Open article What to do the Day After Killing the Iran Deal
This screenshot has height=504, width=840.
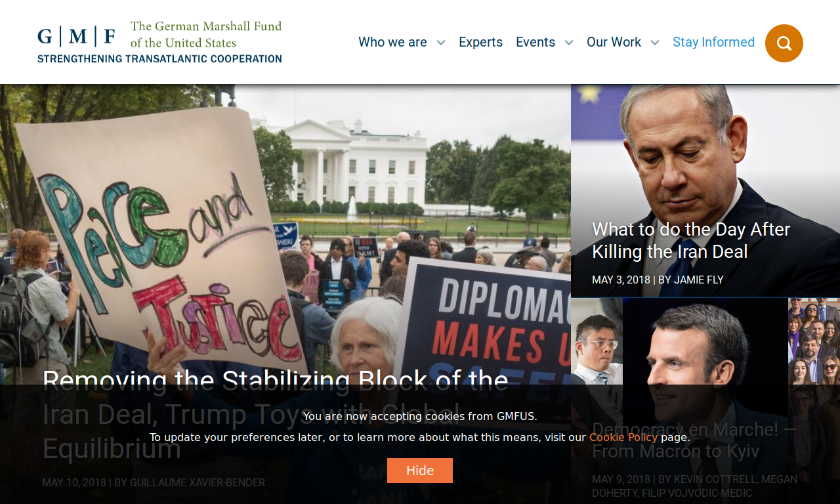pyautogui.click(x=691, y=241)
